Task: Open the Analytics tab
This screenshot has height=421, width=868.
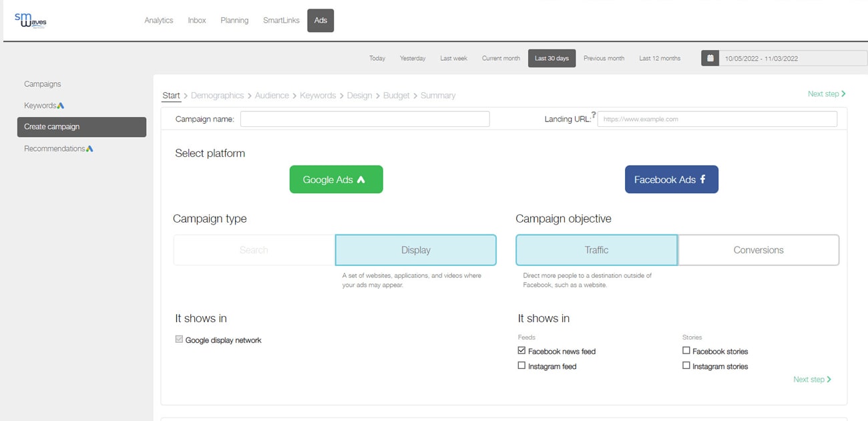Action: [x=159, y=21]
